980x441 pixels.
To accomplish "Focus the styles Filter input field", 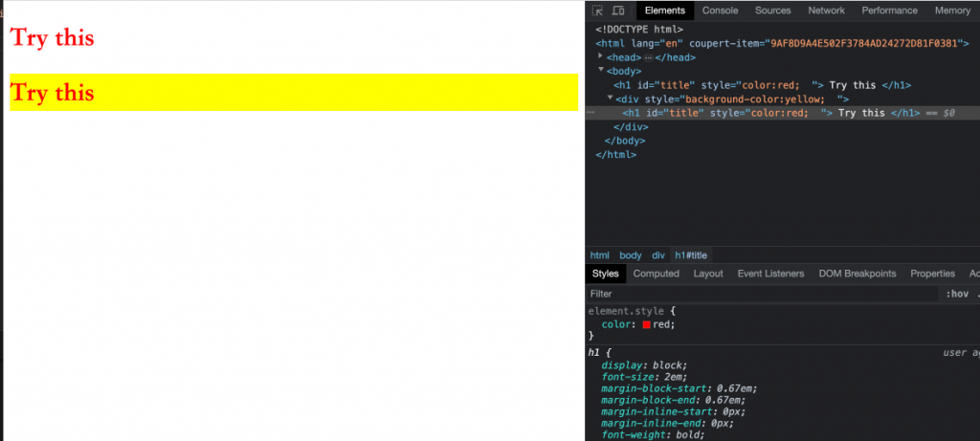I will coord(761,294).
